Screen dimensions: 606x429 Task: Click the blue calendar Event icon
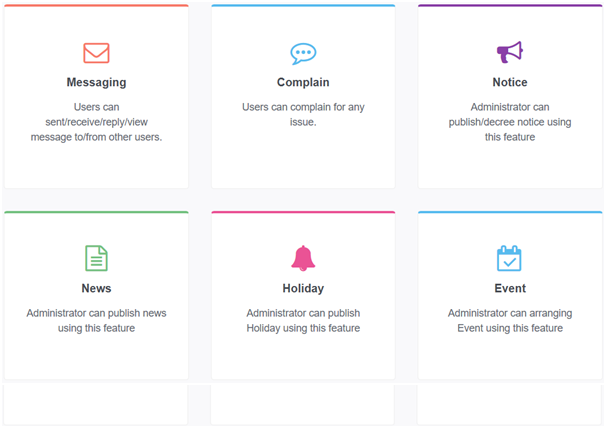[509, 258]
